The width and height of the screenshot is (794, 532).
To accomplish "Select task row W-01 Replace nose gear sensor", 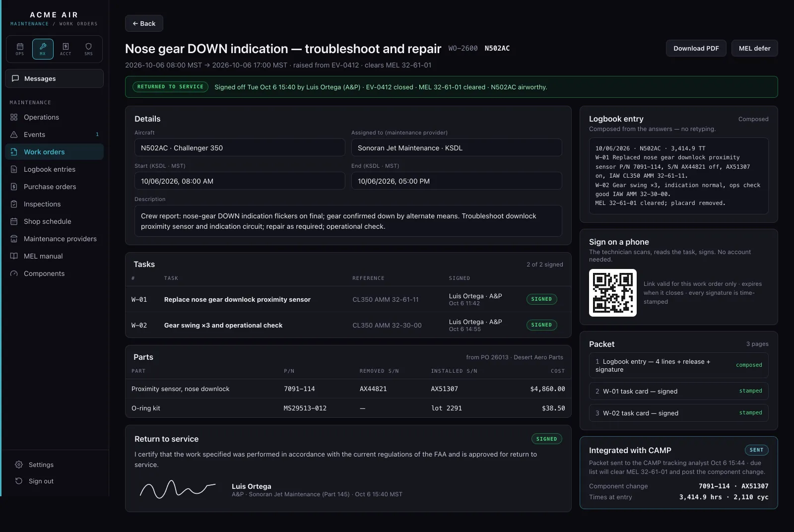I will click(348, 299).
